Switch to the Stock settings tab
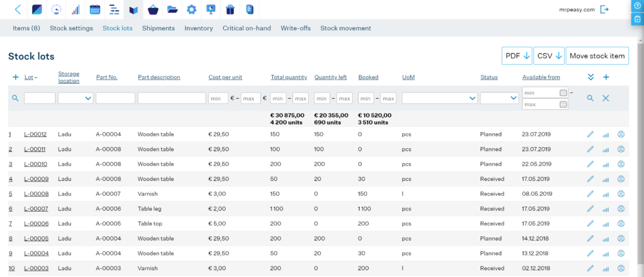644x277 pixels. coord(72,28)
